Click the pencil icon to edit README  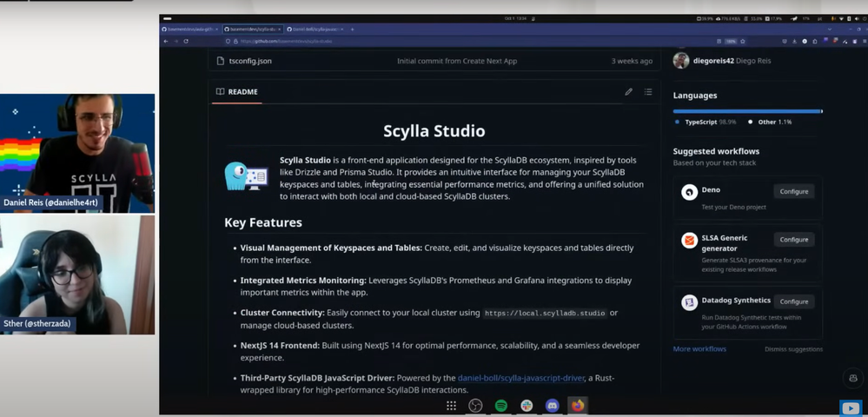click(628, 92)
